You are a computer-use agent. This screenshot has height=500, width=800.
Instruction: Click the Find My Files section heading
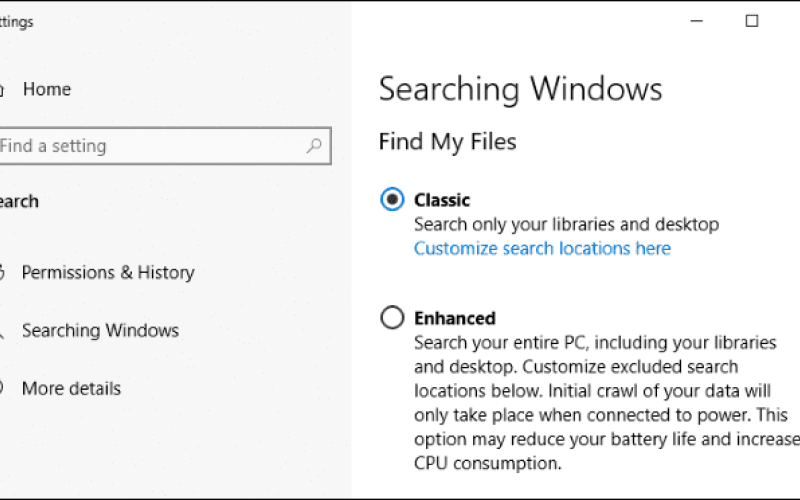447,142
